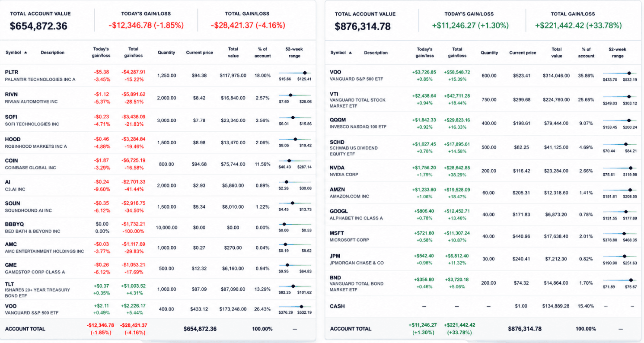Click GME quantity 500.00
The image size is (644, 343).
click(166, 268)
